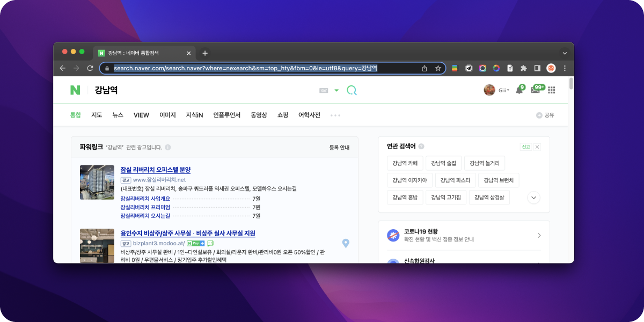This screenshot has width=644, height=322.
Task: Open the 잠실리버리치 사업개요 link
Action: [x=145, y=199]
